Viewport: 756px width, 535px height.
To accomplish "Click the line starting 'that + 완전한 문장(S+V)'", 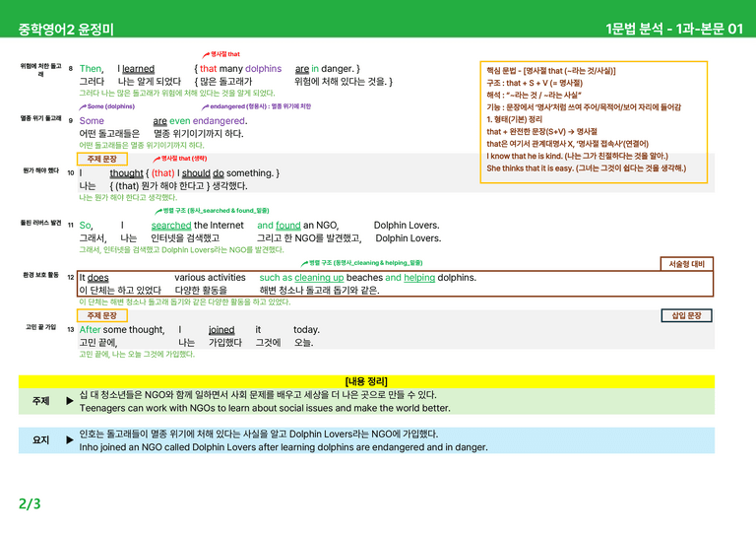I will [542, 131].
